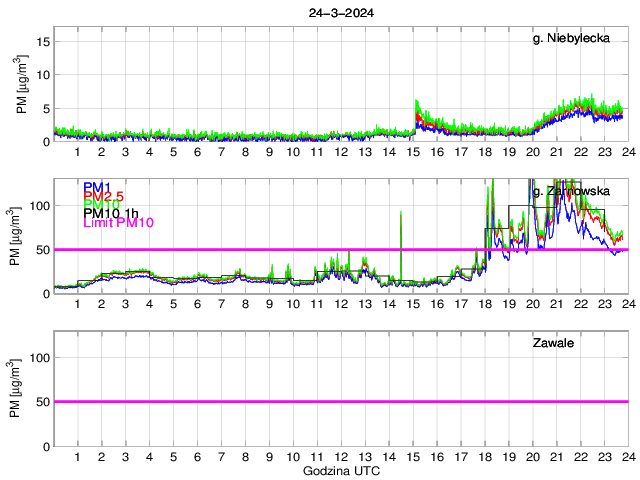Screen dimensions: 640x480
Task: Click the Godzina UTC axis label
Action: pos(341,471)
